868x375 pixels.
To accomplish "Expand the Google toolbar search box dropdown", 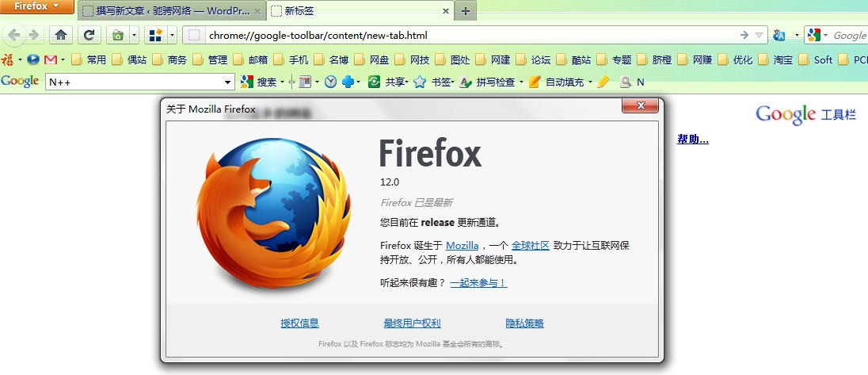I will 227,82.
